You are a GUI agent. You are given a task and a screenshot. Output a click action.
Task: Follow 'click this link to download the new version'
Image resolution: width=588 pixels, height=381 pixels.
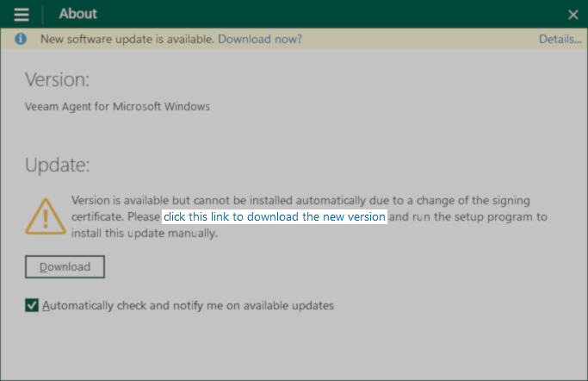click(275, 216)
